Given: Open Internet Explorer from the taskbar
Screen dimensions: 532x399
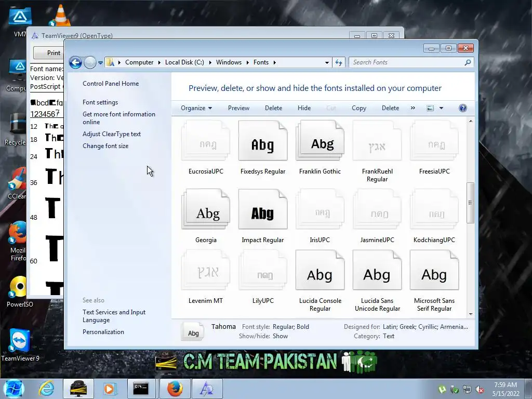Looking at the screenshot, I should coord(46,389).
